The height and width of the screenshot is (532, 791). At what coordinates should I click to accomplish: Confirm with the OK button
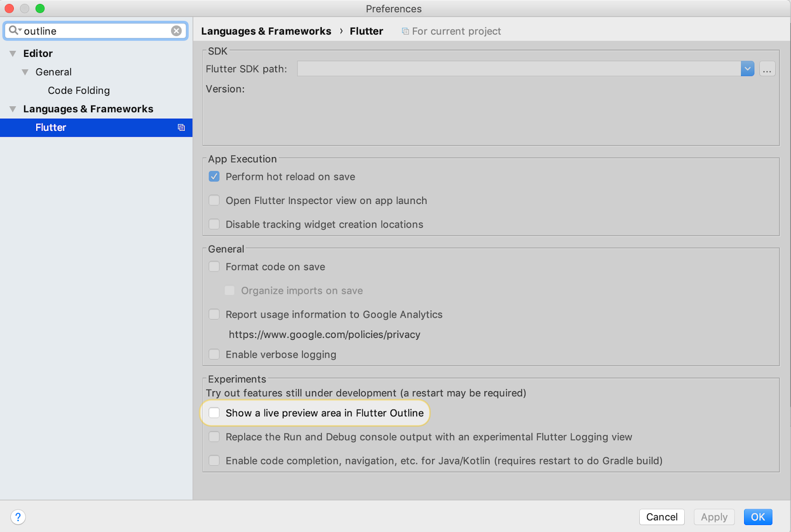(x=758, y=517)
